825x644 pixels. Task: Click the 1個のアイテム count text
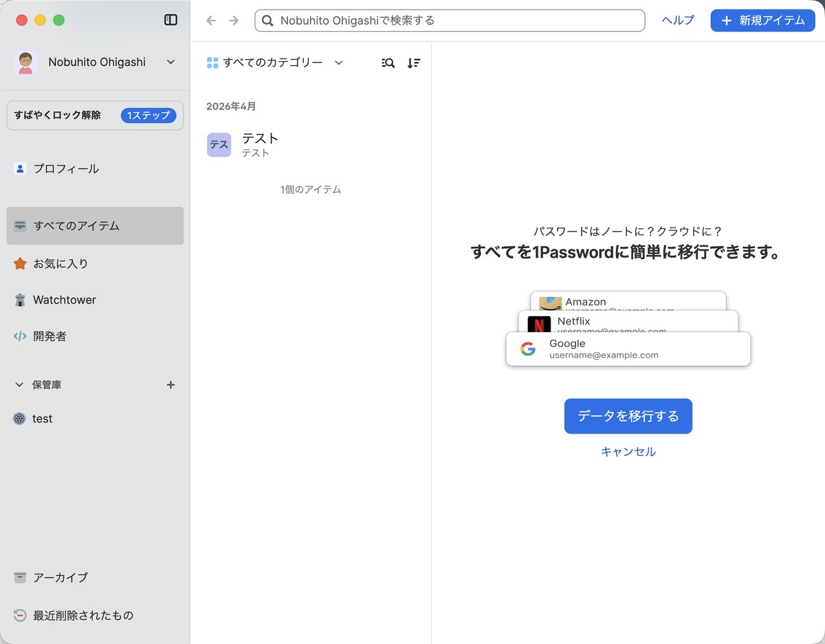(311, 190)
